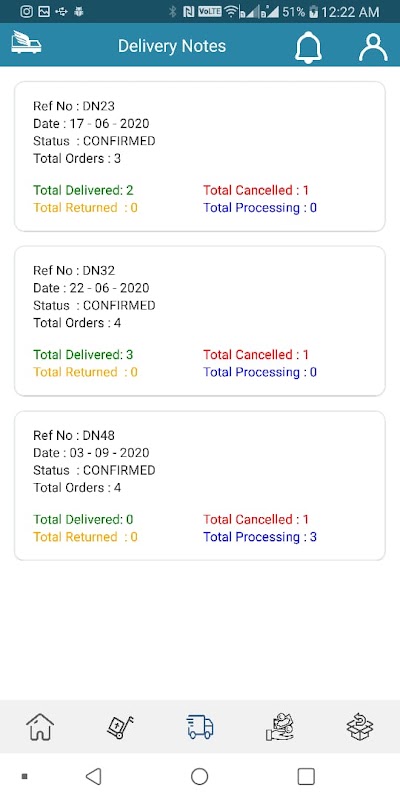Viewport: 400px width, 800px height.
Task: Open delivery note DN23 card
Action: click(199, 156)
